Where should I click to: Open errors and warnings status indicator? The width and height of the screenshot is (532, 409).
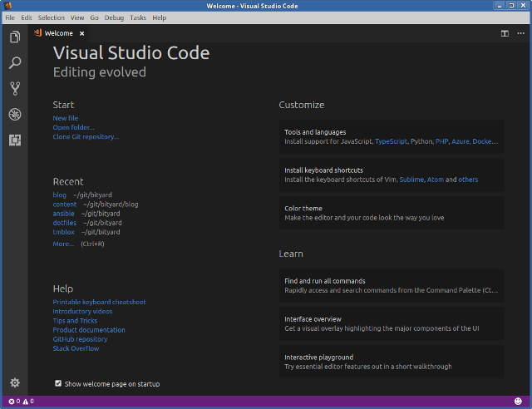click(x=20, y=402)
